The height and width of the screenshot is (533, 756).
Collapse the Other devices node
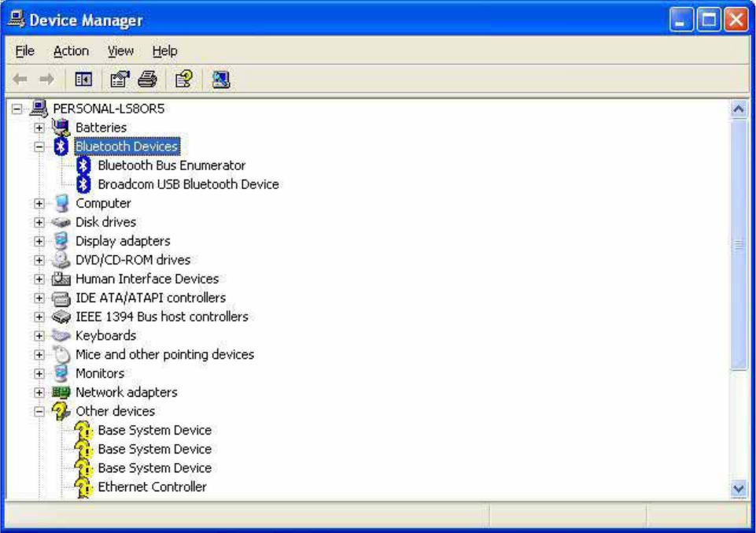point(39,412)
